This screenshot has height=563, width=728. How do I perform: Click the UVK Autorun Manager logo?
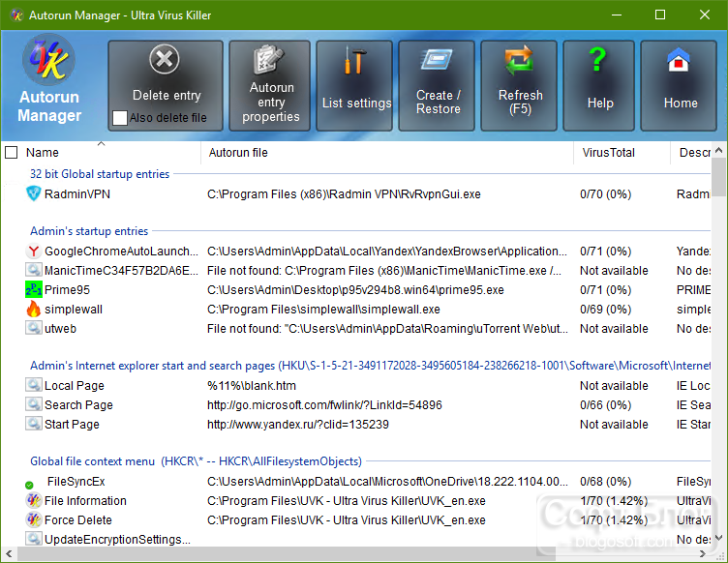[x=48, y=60]
